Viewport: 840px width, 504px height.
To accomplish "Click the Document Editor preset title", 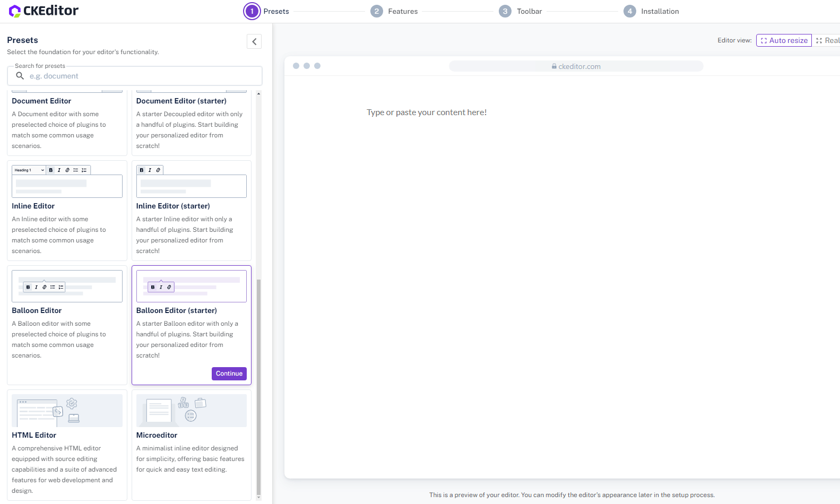I will point(41,101).
